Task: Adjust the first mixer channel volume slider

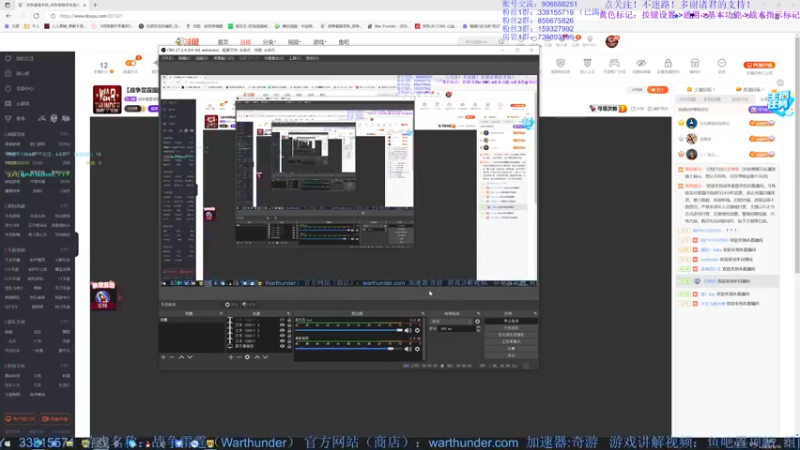Action: tap(349, 331)
